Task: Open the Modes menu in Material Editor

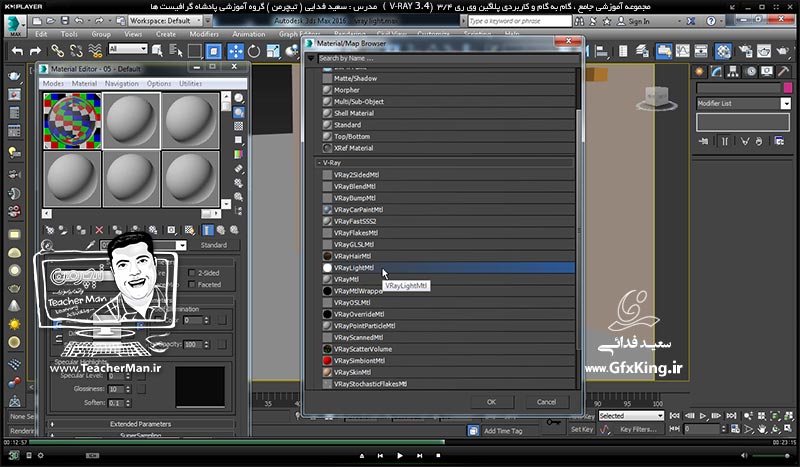Action: point(53,83)
